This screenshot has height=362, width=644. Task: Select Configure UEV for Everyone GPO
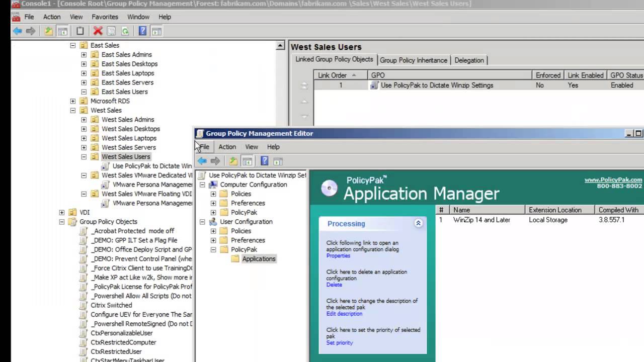[141, 315]
